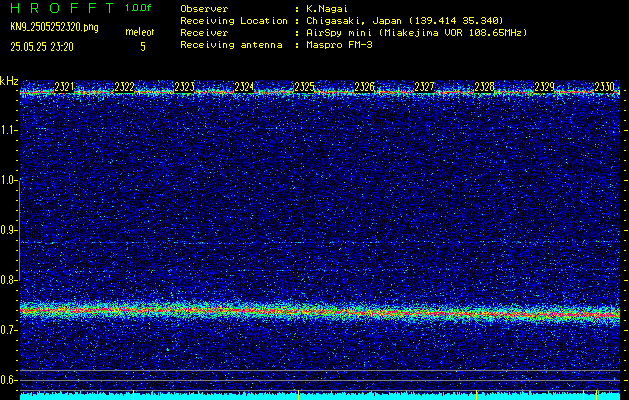Select the 0.8 frequency axis label
629x400 pixels.
(9, 280)
